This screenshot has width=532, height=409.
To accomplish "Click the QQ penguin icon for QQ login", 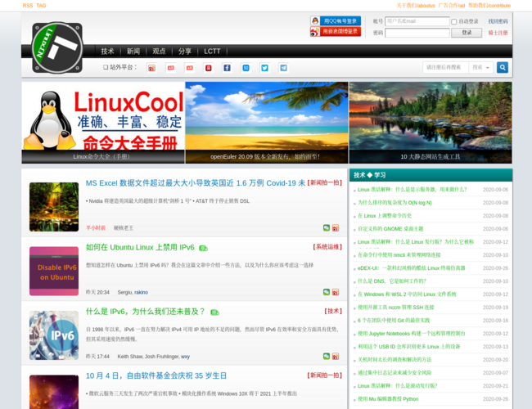I will coord(315,21).
